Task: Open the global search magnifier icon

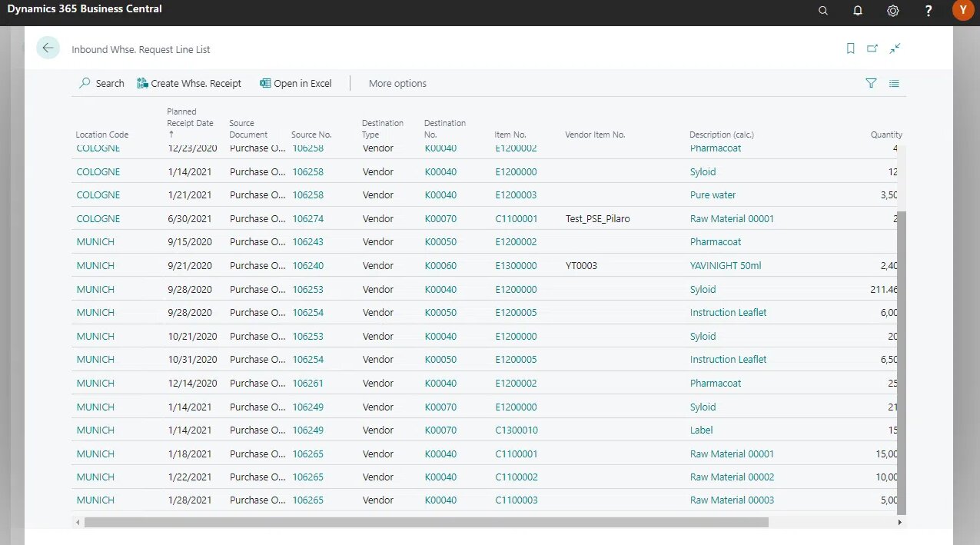Action: (x=823, y=11)
